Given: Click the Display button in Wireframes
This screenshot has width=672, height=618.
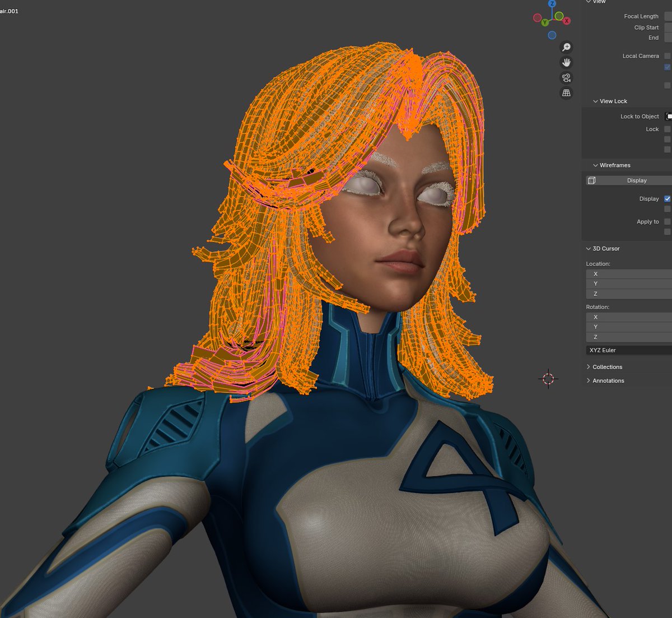Looking at the screenshot, I should (629, 180).
